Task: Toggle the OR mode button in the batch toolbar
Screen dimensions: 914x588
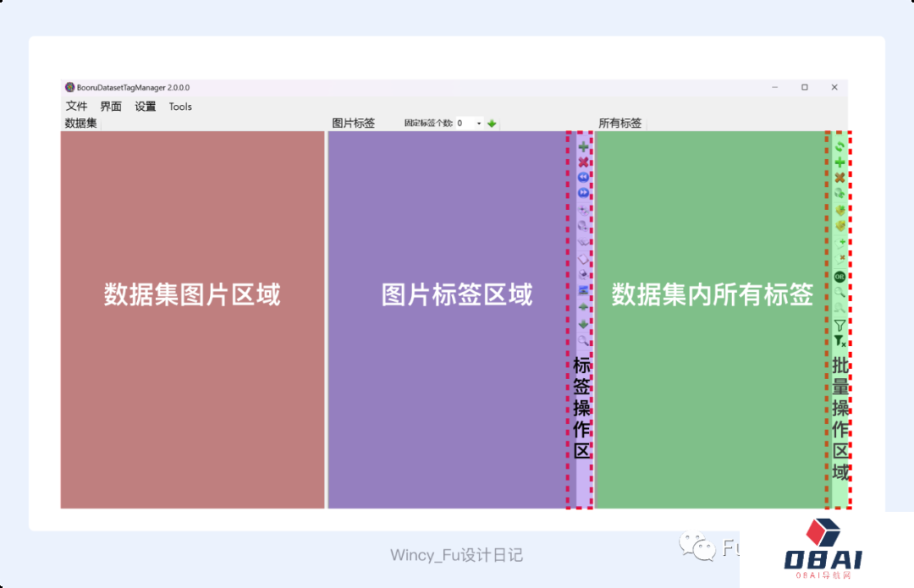Action: [840, 277]
